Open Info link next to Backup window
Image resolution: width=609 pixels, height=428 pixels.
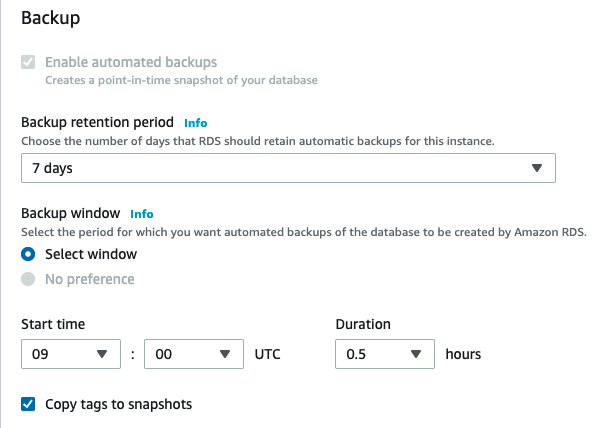(142, 214)
